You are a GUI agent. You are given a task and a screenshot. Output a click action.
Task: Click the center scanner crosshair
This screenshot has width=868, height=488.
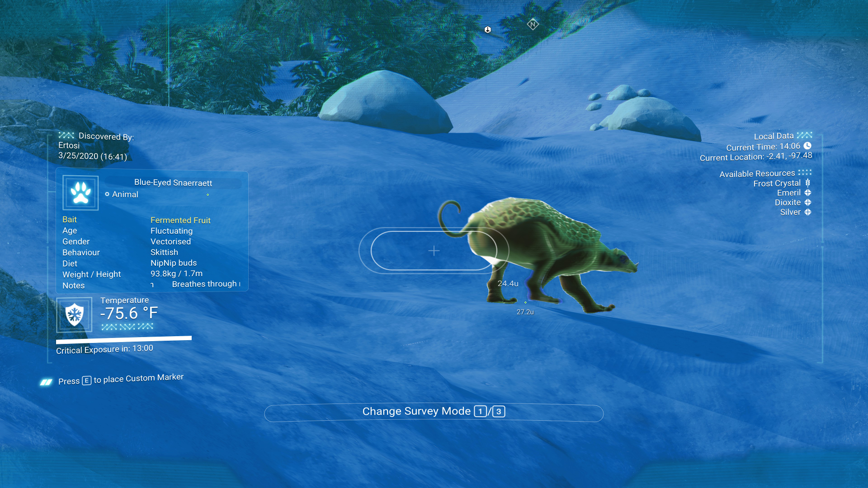pos(434,251)
